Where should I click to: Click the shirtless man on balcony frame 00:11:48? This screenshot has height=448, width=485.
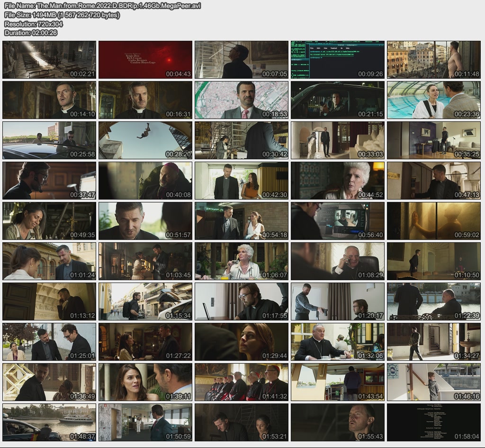pyautogui.click(x=434, y=60)
